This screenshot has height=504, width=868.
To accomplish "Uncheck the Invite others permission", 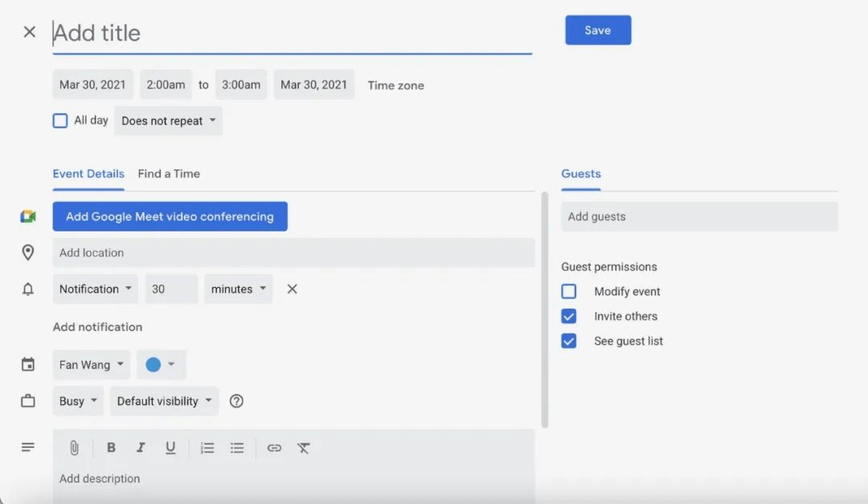I will pos(568,316).
